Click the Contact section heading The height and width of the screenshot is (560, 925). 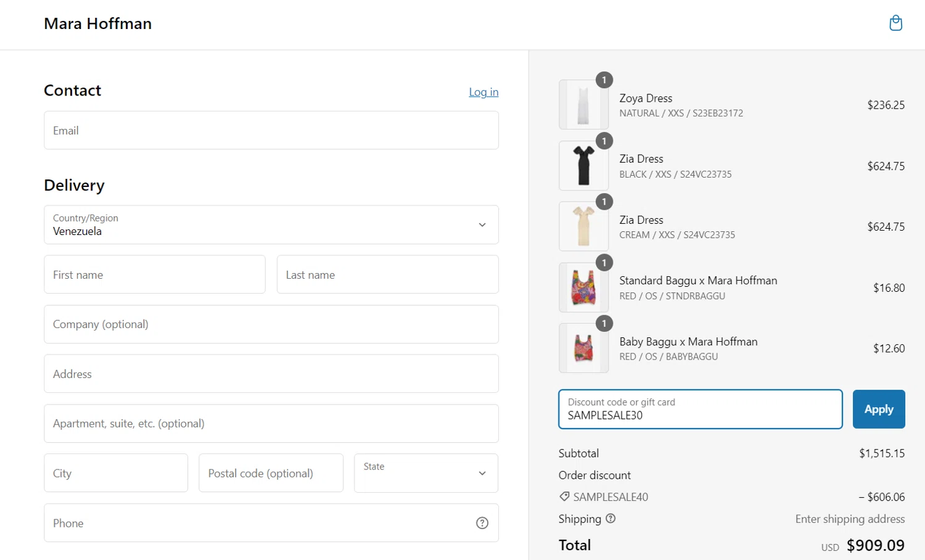point(72,91)
